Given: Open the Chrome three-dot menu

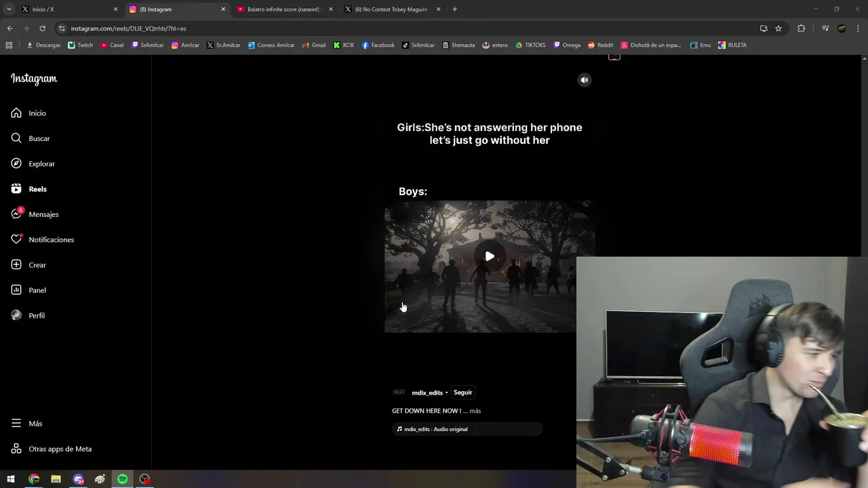Looking at the screenshot, I should (858, 28).
